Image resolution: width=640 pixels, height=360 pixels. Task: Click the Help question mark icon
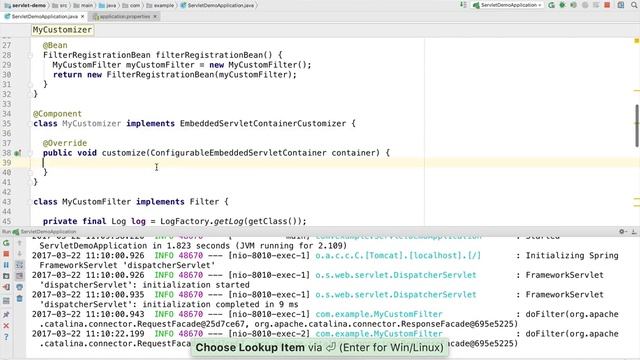tap(6, 337)
